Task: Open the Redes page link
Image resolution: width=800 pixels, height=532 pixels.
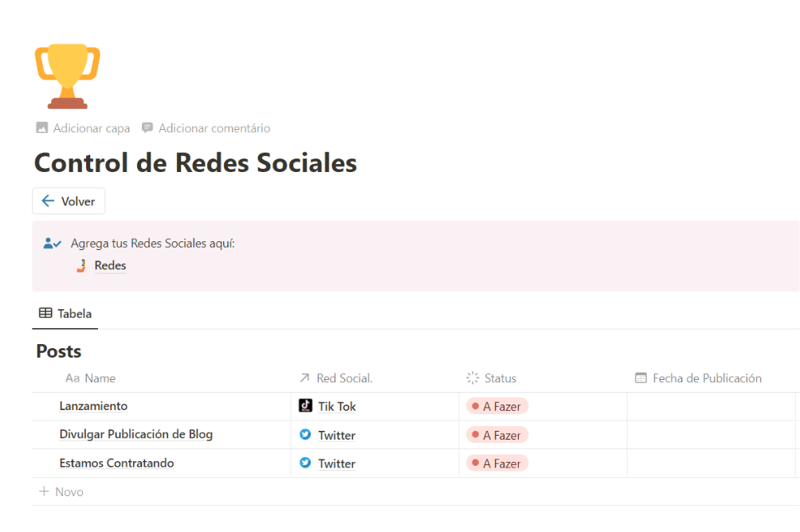Action: pyautogui.click(x=110, y=266)
